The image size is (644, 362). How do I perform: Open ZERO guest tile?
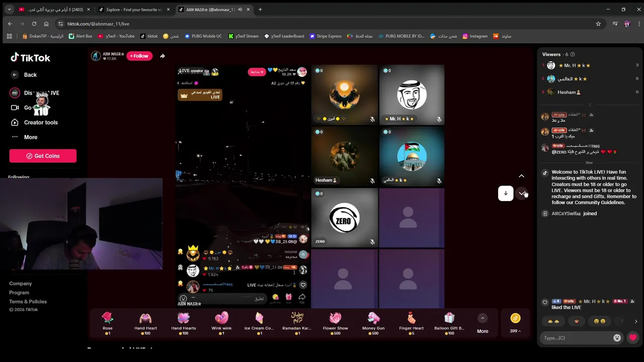point(344,218)
